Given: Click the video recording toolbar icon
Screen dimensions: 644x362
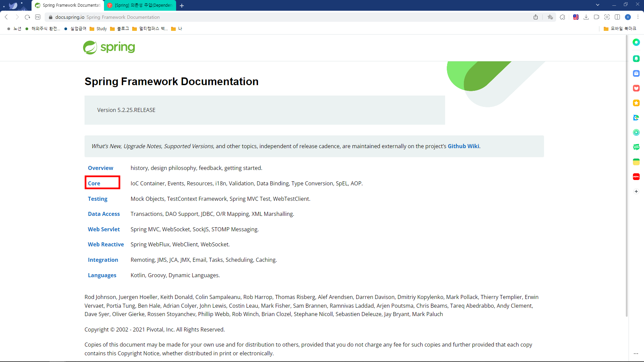Looking at the screenshot, I should pos(596,17).
